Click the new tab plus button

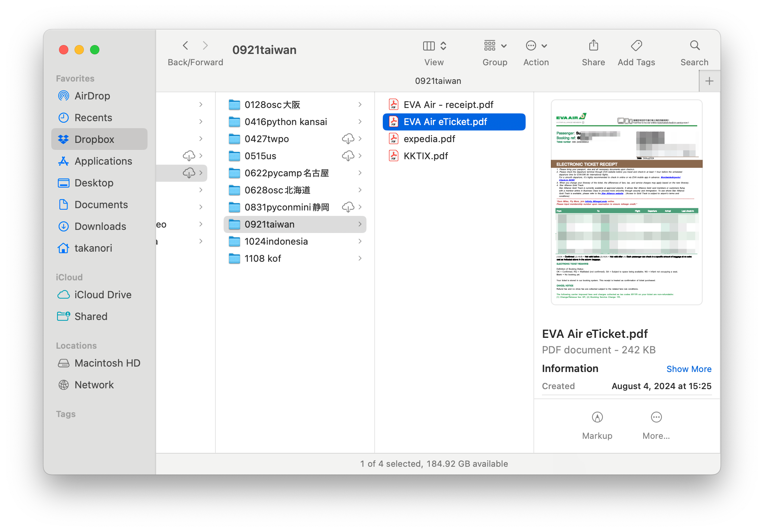pyautogui.click(x=709, y=81)
